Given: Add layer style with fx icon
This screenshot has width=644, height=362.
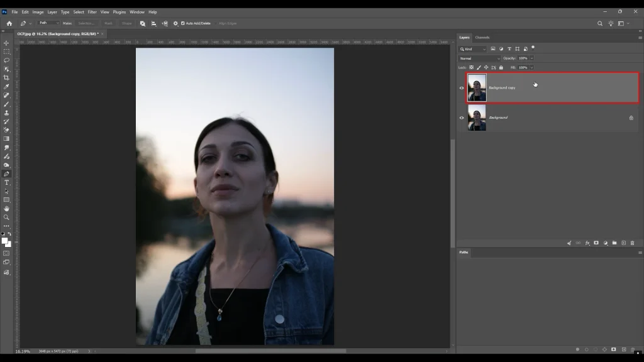Looking at the screenshot, I should [x=587, y=243].
